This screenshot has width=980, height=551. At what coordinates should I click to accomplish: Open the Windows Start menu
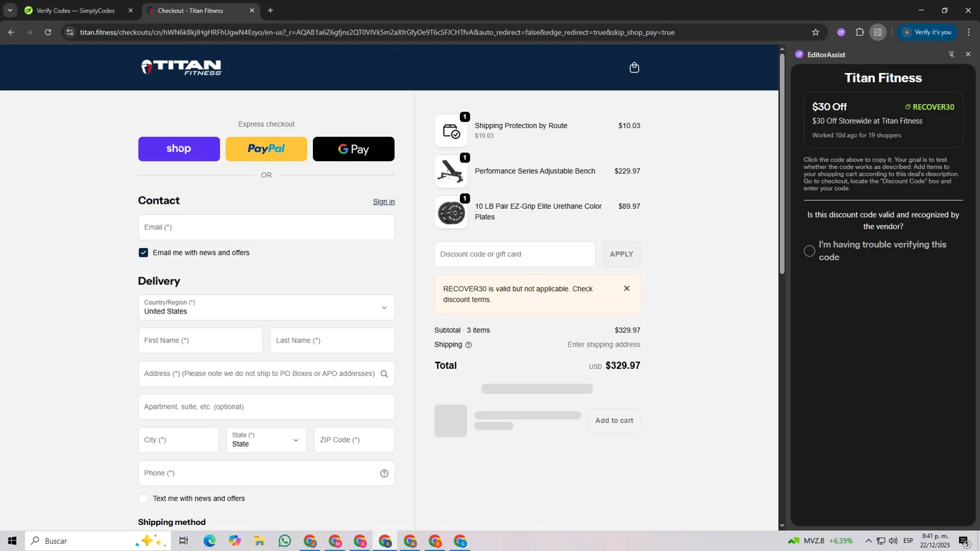click(x=12, y=541)
